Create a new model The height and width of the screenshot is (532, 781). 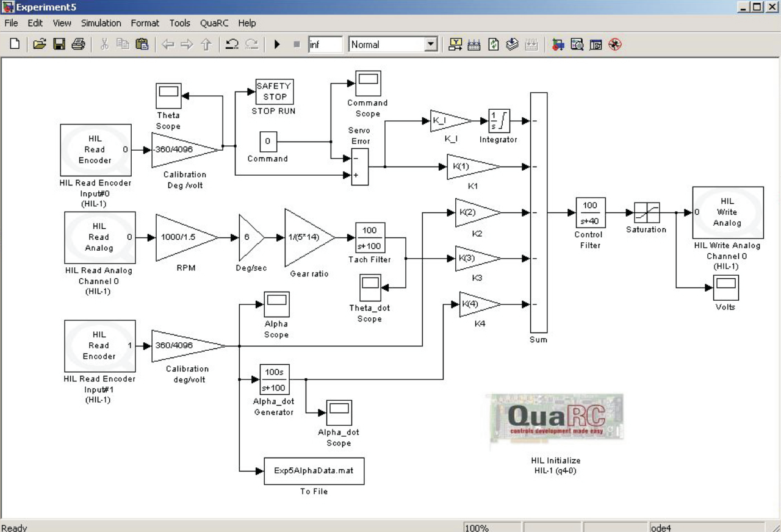(x=13, y=44)
